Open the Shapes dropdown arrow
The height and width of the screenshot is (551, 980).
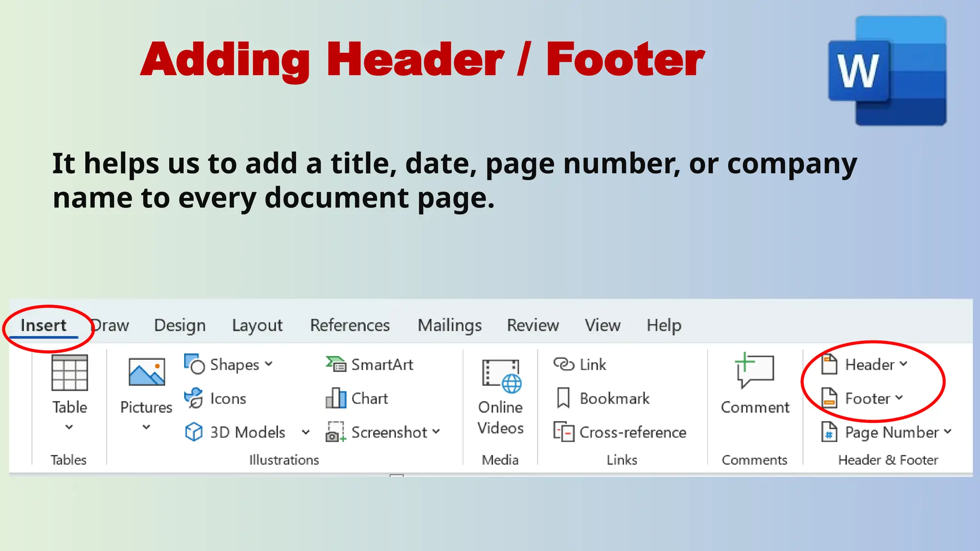(x=269, y=364)
